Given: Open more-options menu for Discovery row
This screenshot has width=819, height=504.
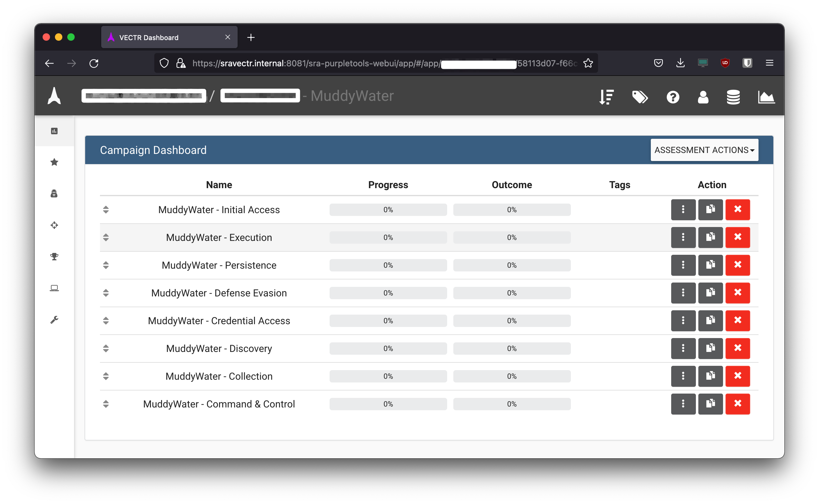Looking at the screenshot, I should 683,348.
